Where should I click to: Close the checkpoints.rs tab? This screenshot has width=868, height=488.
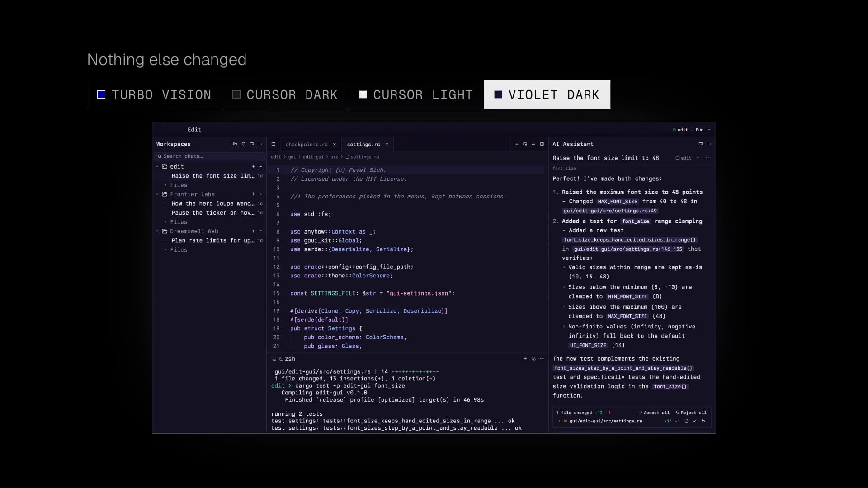tap(335, 145)
